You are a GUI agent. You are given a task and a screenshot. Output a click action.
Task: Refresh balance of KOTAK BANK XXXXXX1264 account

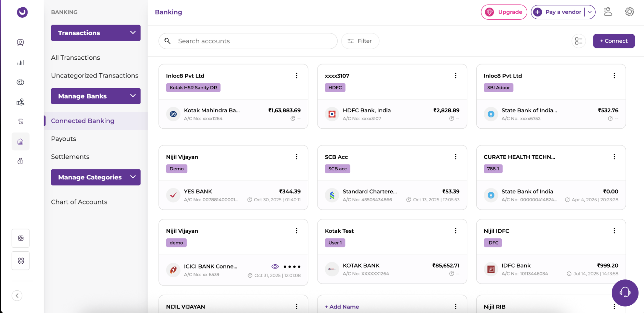(452, 274)
